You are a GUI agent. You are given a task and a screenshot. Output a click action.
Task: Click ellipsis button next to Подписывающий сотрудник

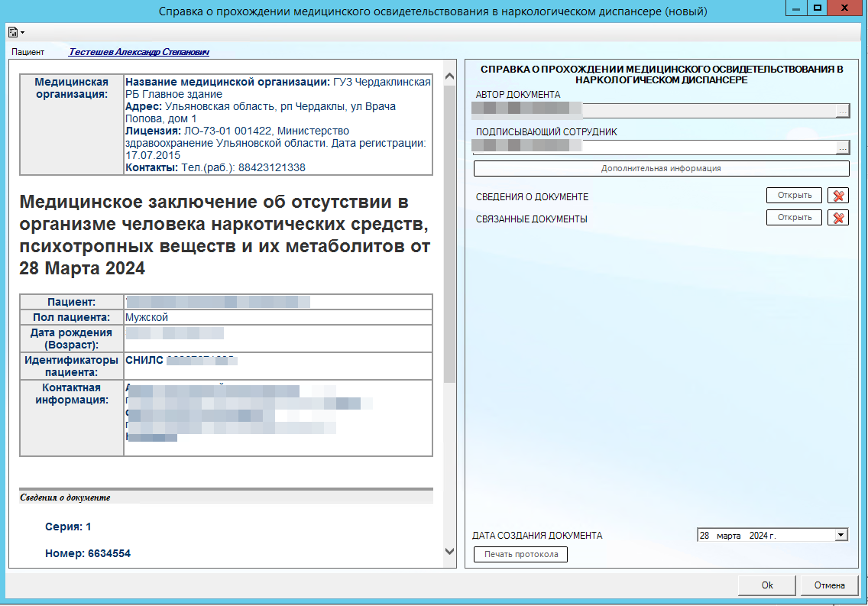(842, 147)
